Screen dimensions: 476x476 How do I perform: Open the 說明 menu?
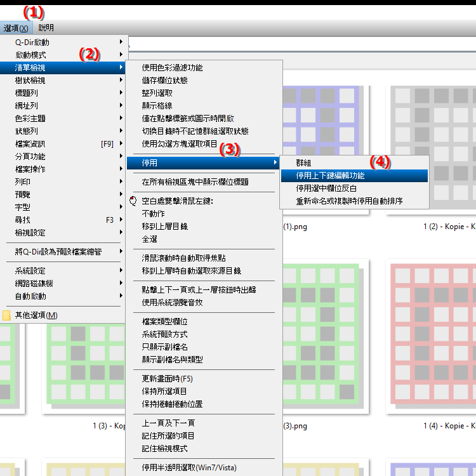click(x=46, y=28)
